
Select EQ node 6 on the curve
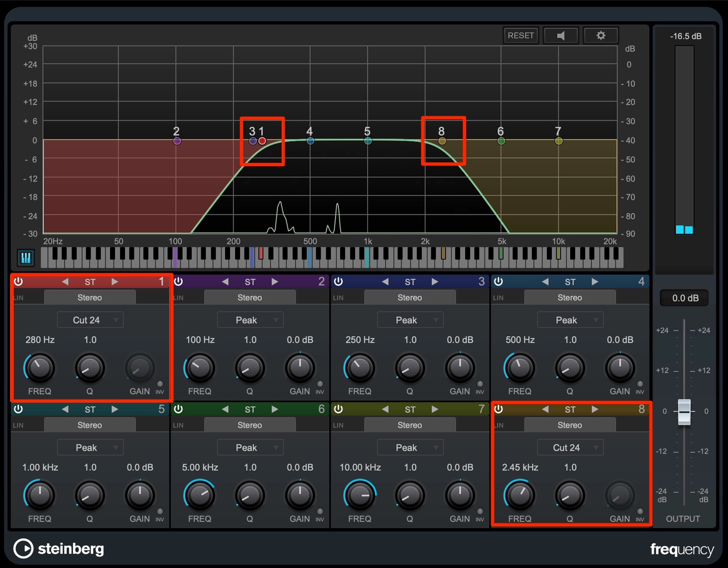[501, 141]
